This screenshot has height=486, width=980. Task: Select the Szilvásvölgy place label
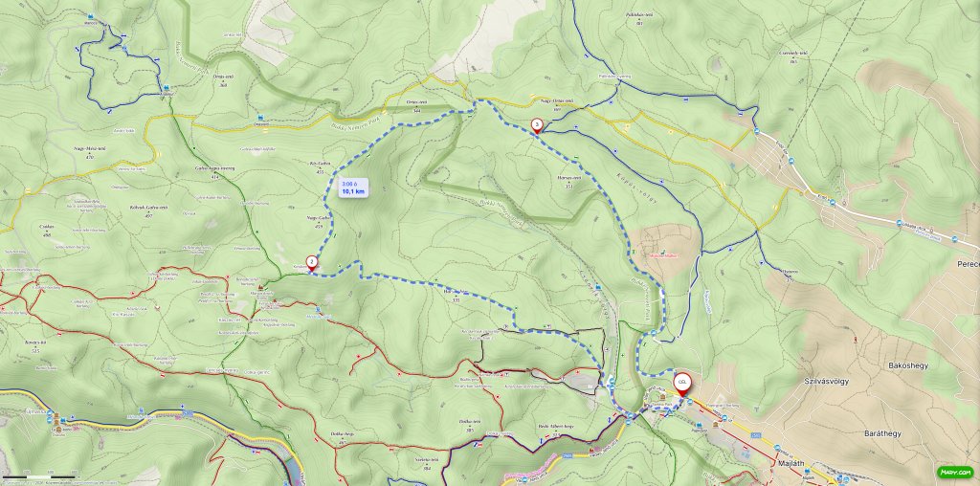[x=826, y=381]
